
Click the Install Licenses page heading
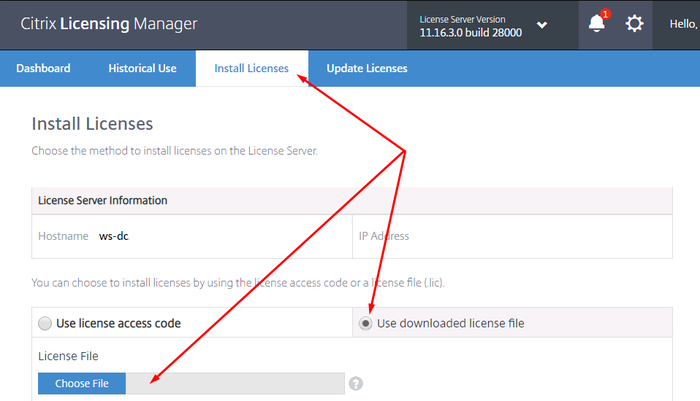92,124
